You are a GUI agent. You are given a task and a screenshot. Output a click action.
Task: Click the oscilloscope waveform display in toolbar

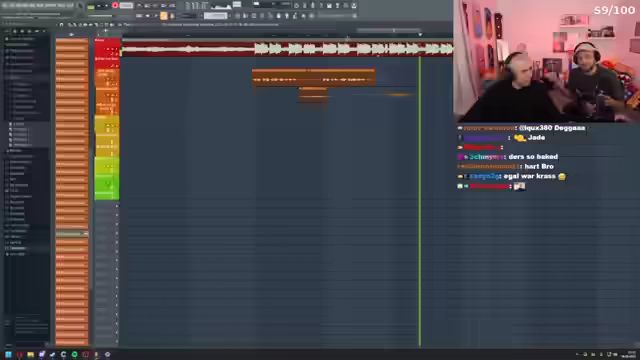pos(221,6)
